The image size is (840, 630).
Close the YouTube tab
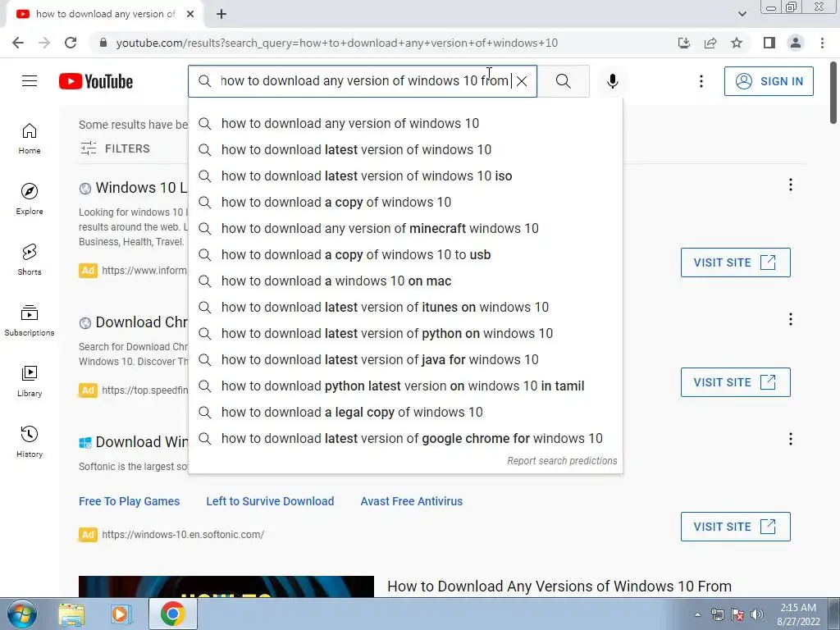pos(190,14)
